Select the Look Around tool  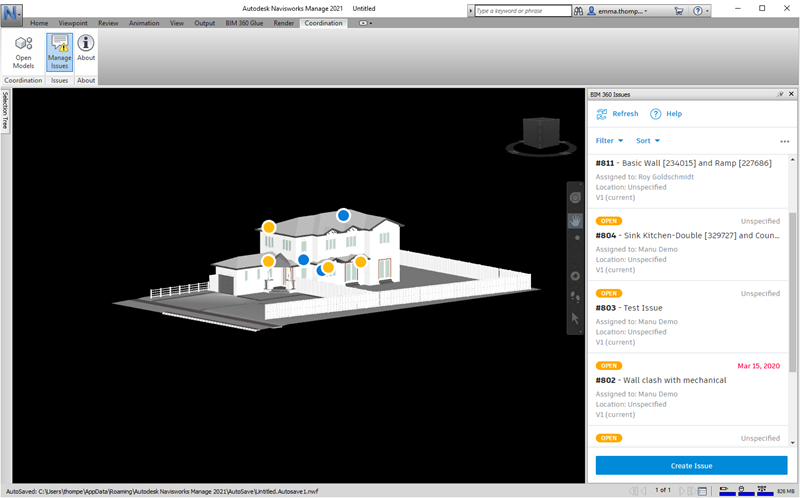[x=575, y=276]
